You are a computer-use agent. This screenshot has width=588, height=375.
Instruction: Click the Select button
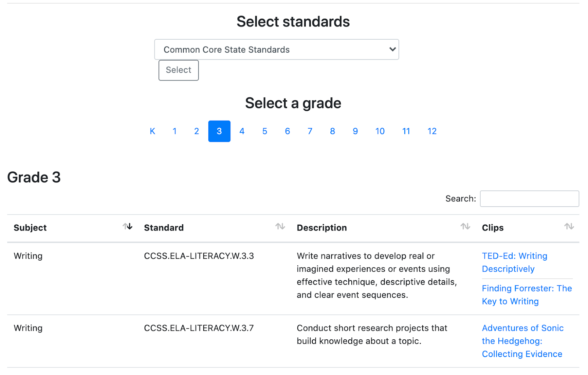[179, 70]
